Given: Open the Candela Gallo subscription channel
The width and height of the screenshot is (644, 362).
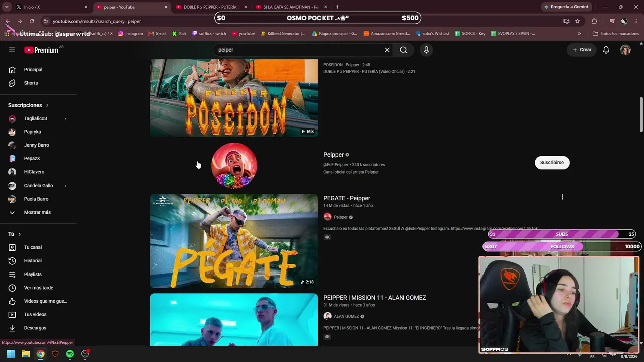Looking at the screenshot, I should pos(38,186).
